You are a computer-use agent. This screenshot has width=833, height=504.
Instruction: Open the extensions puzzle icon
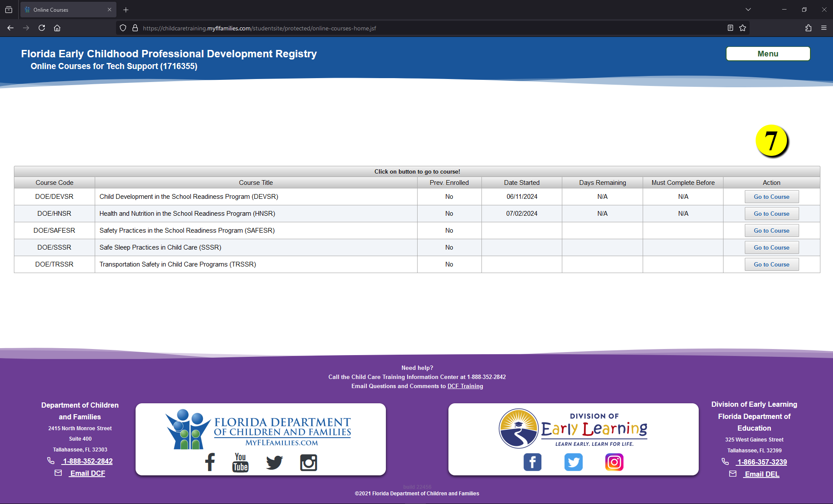pyautogui.click(x=808, y=28)
